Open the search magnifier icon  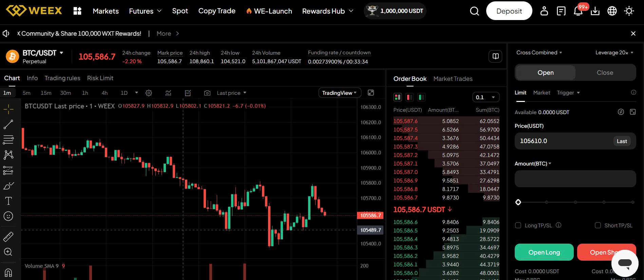click(474, 11)
